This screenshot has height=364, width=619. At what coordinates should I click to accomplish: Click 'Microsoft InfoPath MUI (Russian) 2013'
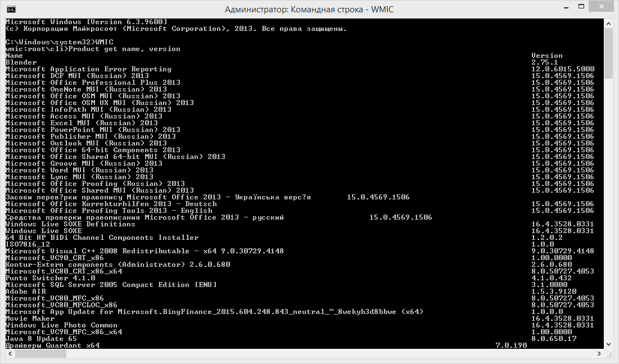pyautogui.click(x=88, y=109)
